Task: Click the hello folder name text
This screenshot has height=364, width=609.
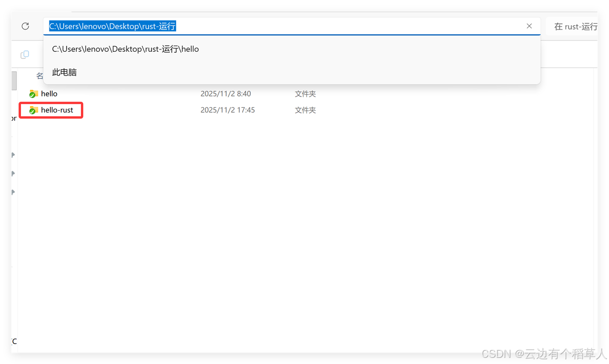Action: click(49, 94)
